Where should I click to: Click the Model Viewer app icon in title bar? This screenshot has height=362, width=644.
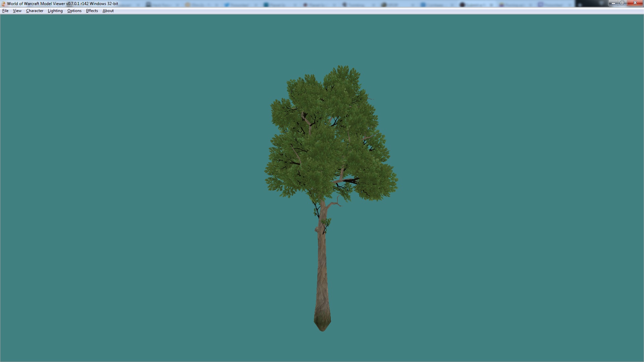pos(3,4)
